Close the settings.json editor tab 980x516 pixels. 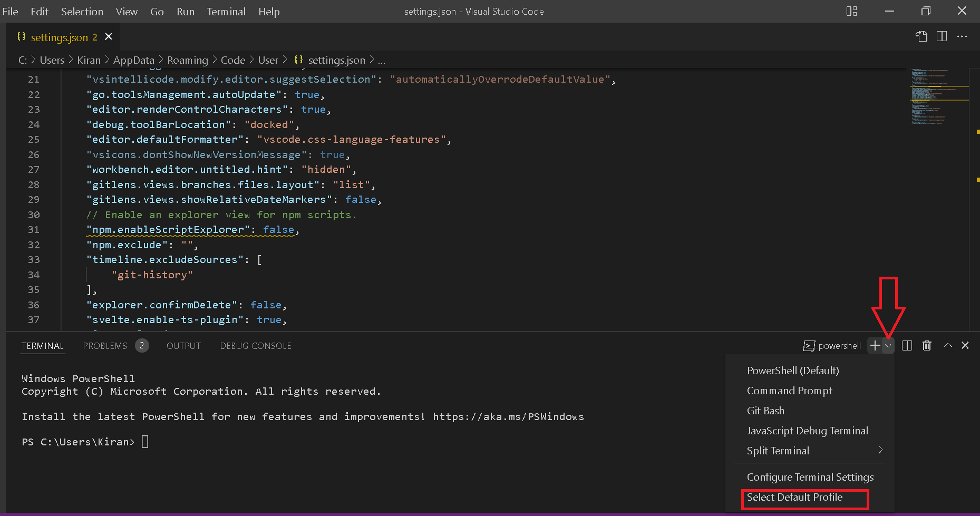[109, 36]
